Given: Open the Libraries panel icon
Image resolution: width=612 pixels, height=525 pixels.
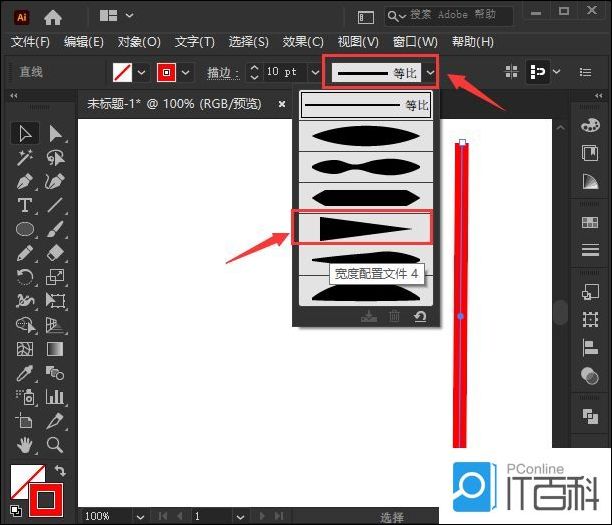Looking at the screenshot, I should tap(590, 153).
